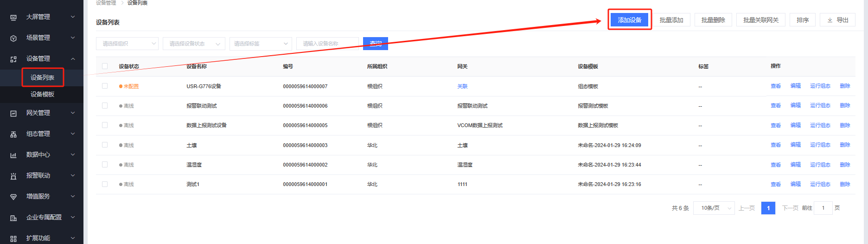The image size is (868, 244).
Task: Click the 导出 export button
Action: coord(837,20)
